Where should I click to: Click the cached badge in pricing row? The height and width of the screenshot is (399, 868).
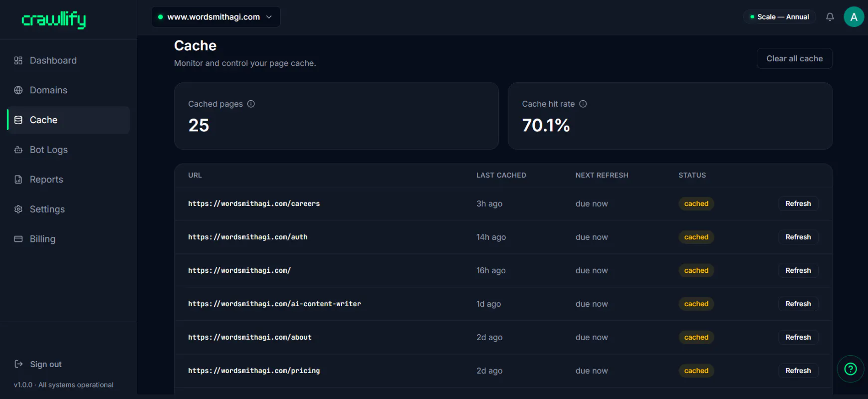[x=696, y=371]
